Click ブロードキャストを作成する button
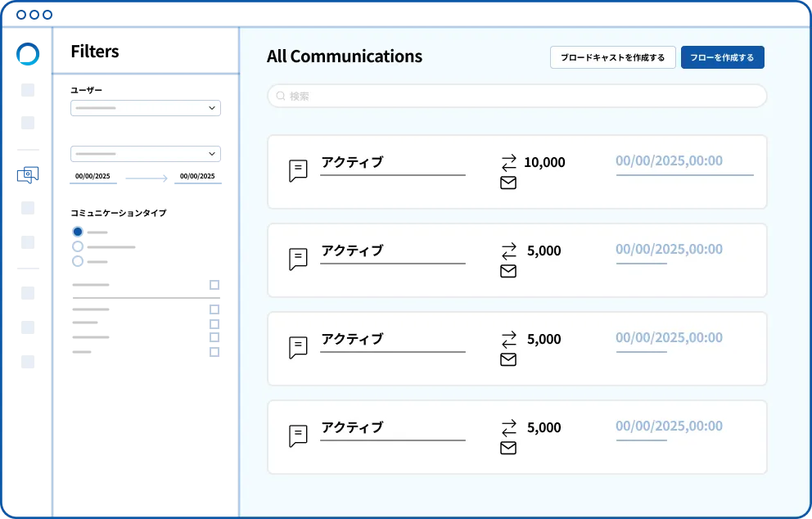Screen dimensions: 812x519 (612, 57)
